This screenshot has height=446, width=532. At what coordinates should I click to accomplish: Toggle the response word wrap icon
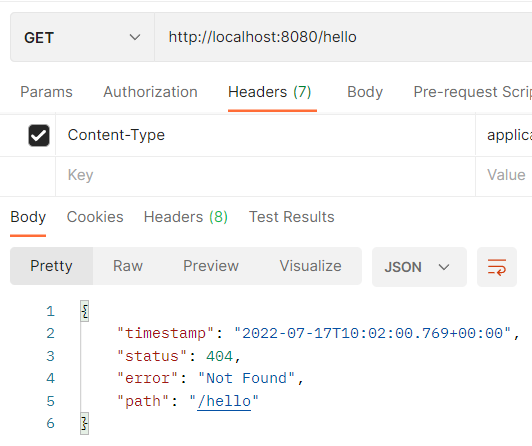497,267
